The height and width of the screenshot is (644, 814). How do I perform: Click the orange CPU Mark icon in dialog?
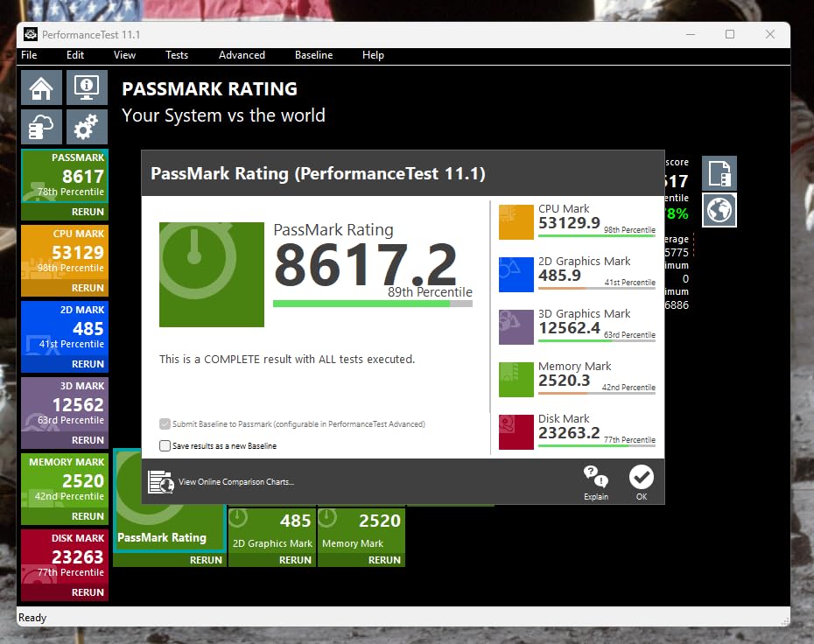click(x=516, y=222)
